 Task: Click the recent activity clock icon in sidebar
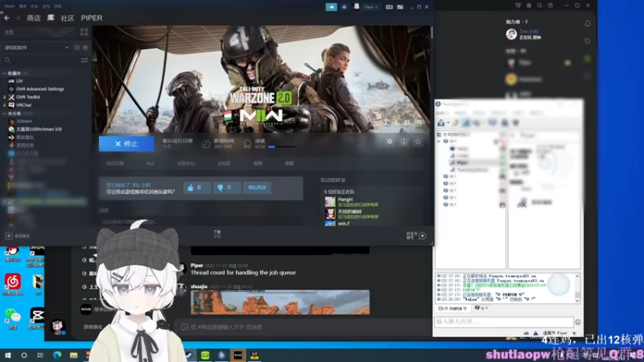pyautogui.click(x=76, y=47)
